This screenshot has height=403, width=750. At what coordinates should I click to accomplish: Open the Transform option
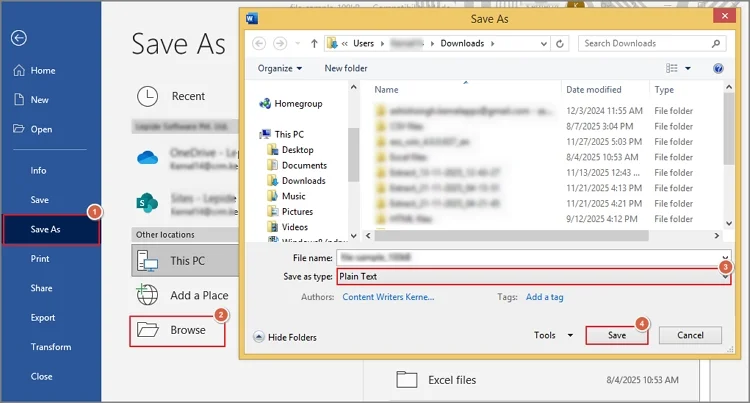[x=51, y=347]
